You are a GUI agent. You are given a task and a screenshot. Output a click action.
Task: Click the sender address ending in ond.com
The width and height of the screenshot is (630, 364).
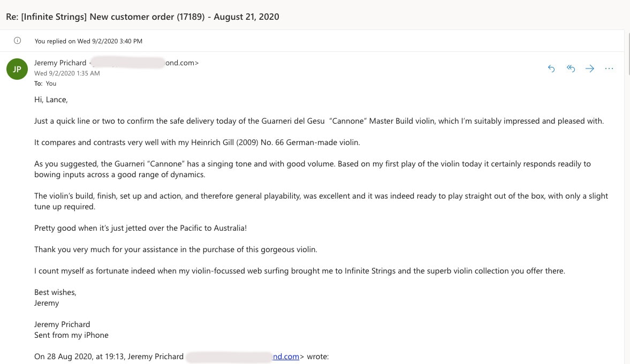pos(182,63)
